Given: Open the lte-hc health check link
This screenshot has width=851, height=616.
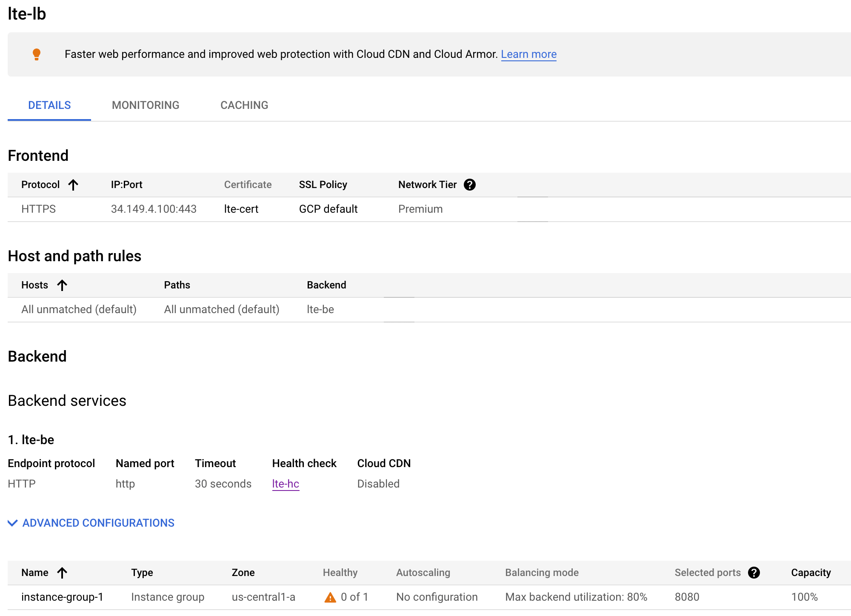Looking at the screenshot, I should (285, 484).
